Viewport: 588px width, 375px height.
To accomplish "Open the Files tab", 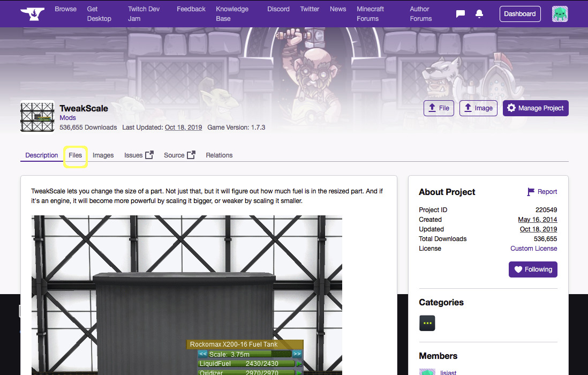I will click(76, 155).
